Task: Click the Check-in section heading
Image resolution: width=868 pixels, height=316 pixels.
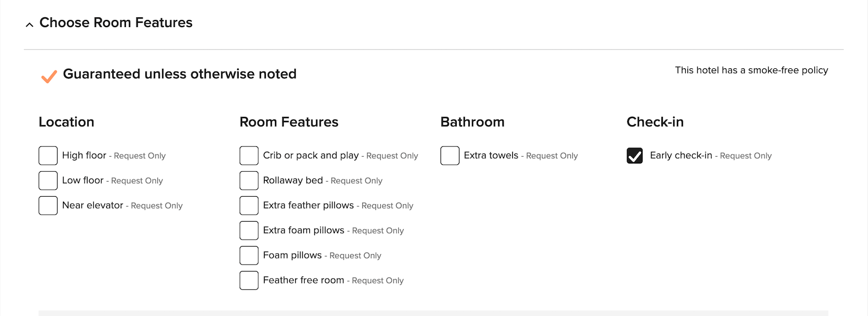Action: [x=655, y=122]
